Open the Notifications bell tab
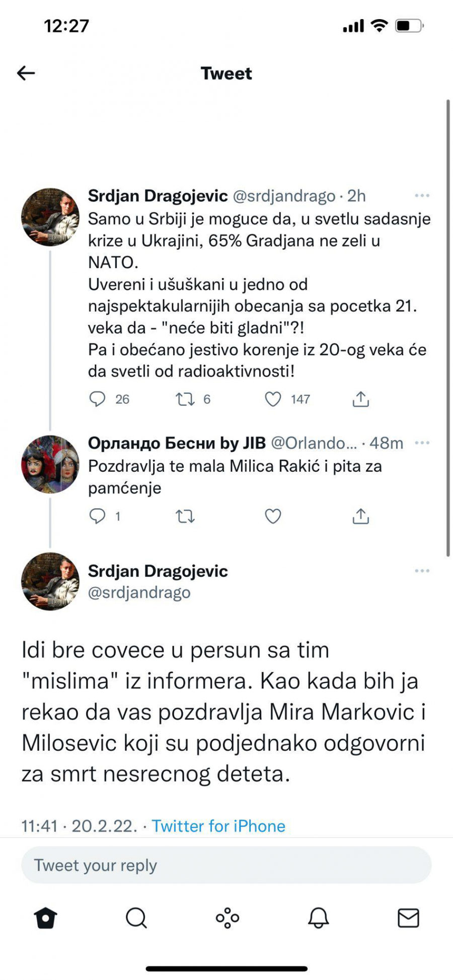The image size is (453, 980). pyautogui.click(x=318, y=918)
